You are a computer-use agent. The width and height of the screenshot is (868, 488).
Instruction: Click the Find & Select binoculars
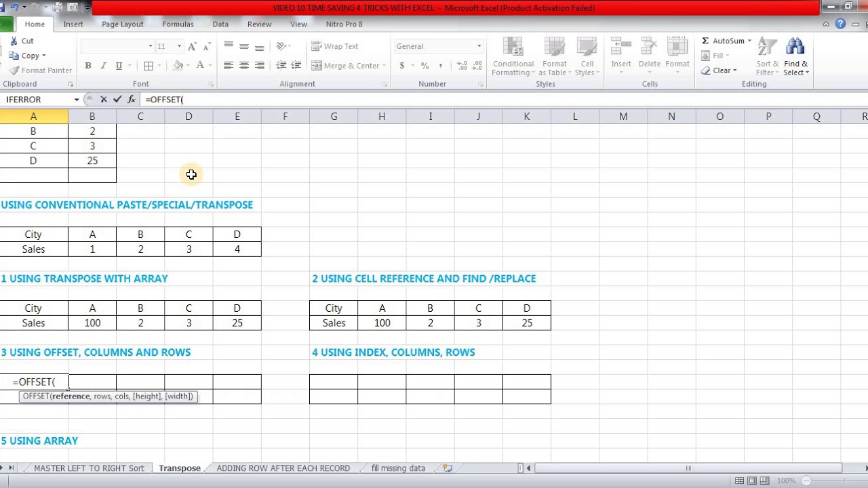(x=795, y=47)
